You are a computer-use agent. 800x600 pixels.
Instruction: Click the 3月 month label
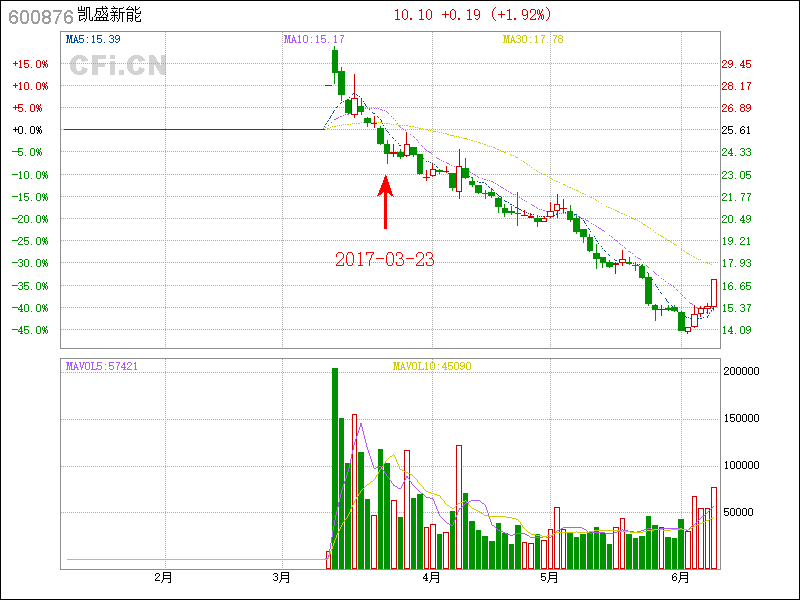click(x=282, y=578)
